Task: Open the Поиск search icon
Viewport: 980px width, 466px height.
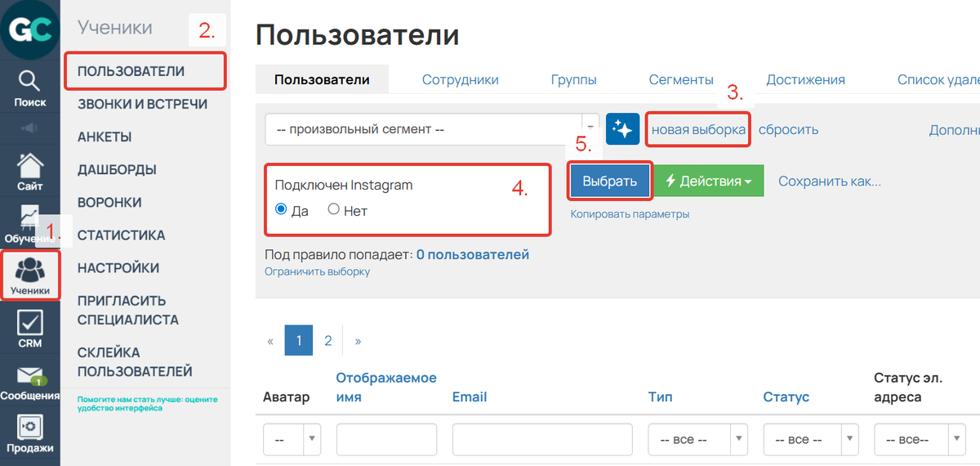Action: coord(29,88)
